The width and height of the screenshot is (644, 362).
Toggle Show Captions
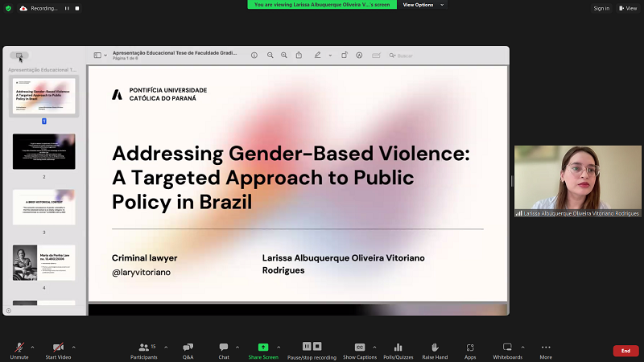point(360,347)
